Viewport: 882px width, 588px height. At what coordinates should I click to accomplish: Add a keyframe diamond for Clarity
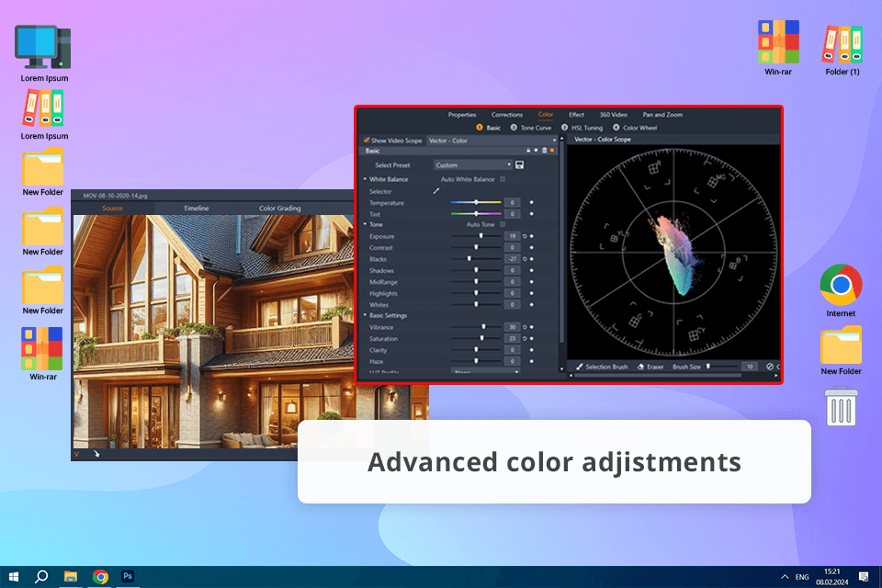[532, 350]
